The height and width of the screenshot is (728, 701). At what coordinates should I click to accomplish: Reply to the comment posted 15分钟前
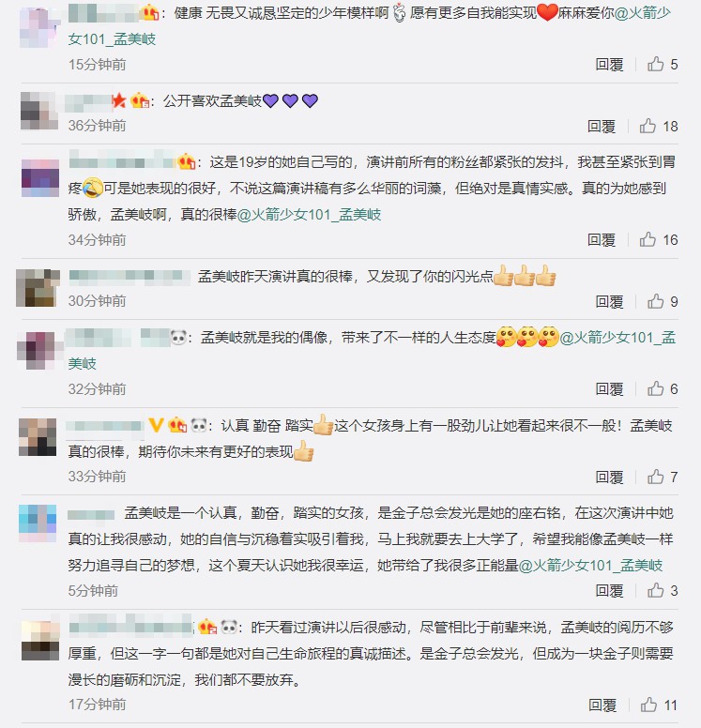609,65
